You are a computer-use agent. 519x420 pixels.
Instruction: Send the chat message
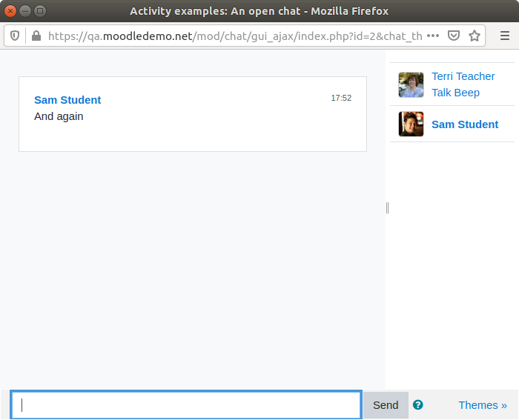coord(386,405)
